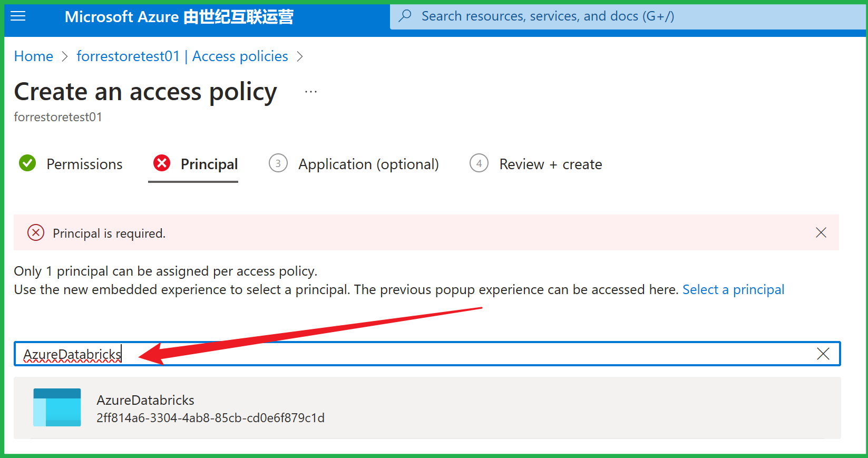The width and height of the screenshot is (868, 458).
Task: Click inside the AzureDatabricks principal search field
Action: 422,354
